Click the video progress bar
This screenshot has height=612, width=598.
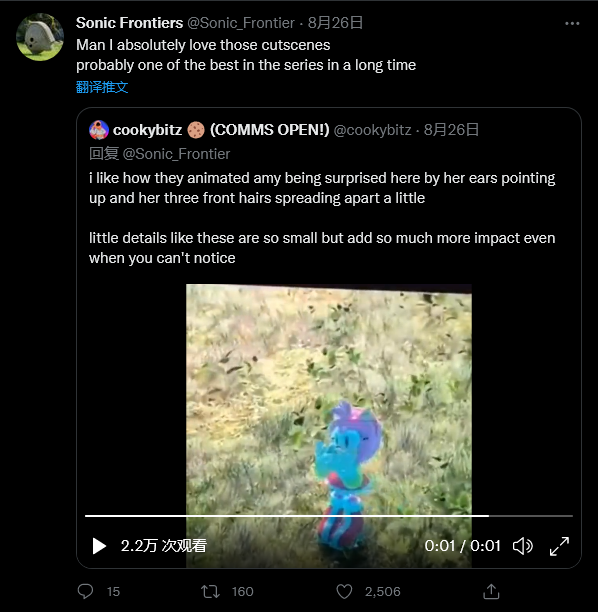[x=329, y=516]
